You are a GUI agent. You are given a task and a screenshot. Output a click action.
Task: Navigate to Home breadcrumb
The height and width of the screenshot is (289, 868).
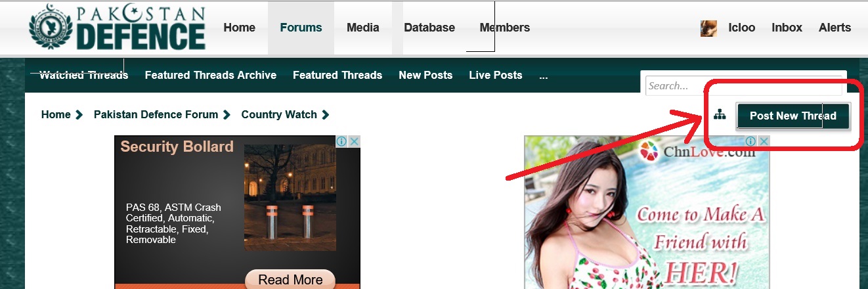click(x=56, y=114)
